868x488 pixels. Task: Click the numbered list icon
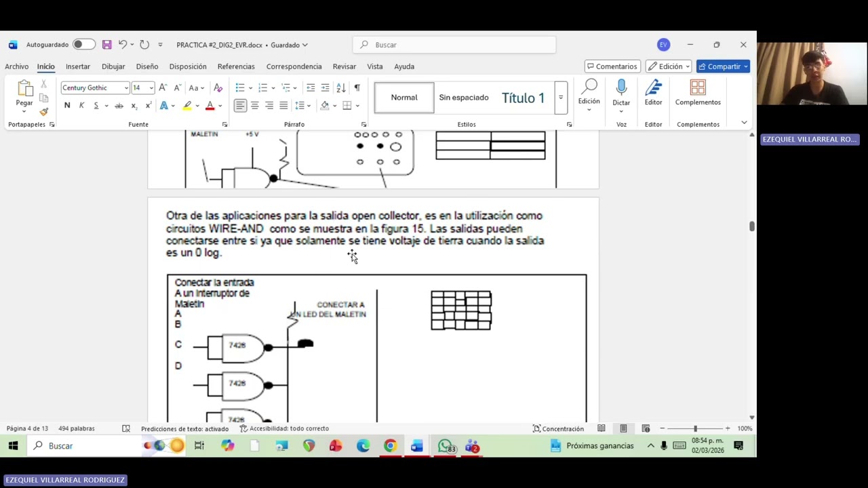click(262, 88)
